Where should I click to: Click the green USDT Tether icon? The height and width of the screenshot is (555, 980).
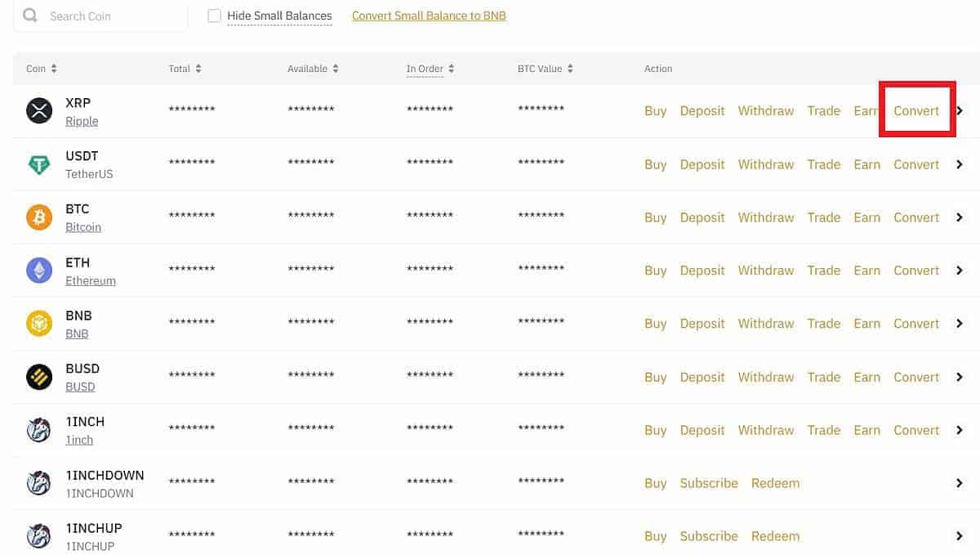click(x=39, y=164)
